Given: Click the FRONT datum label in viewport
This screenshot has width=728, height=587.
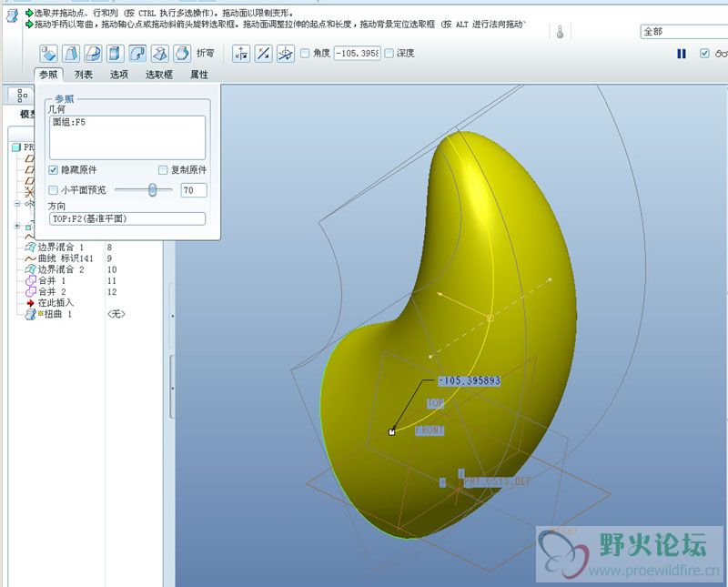Looking at the screenshot, I should [430, 430].
